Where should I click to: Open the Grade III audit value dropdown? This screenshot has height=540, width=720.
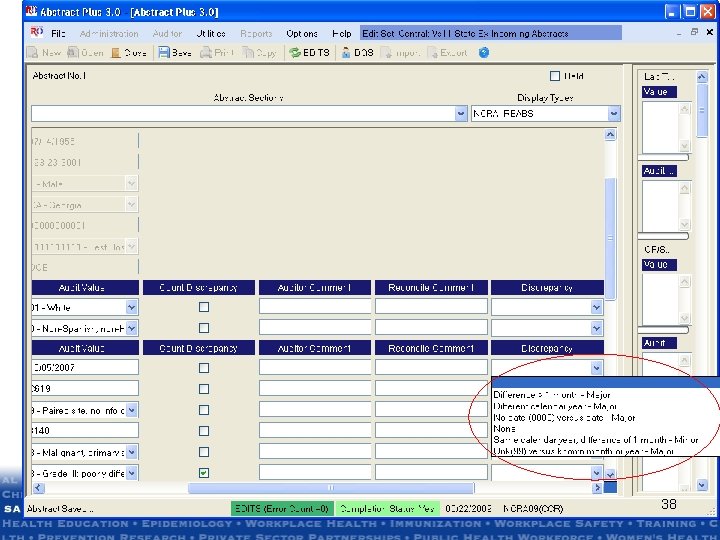click(x=131, y=473)
